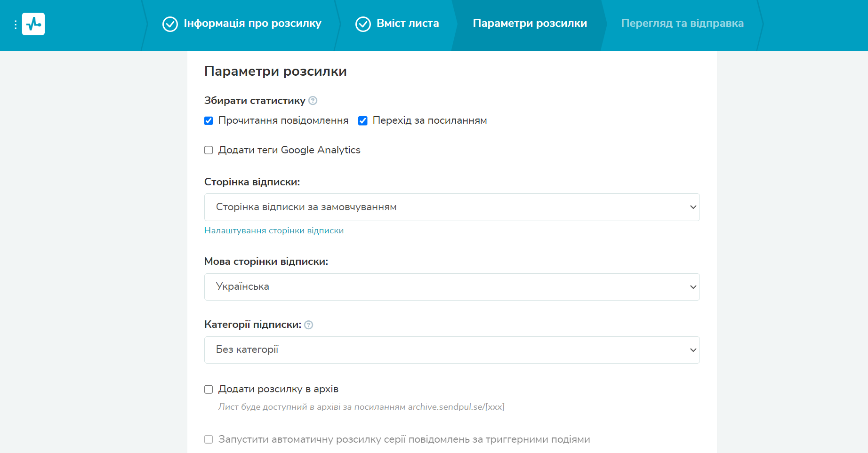Open Категорії підписки dropdown
This screenshot has width=868, height=453.
pyautogui.click(x=452, y=350)
